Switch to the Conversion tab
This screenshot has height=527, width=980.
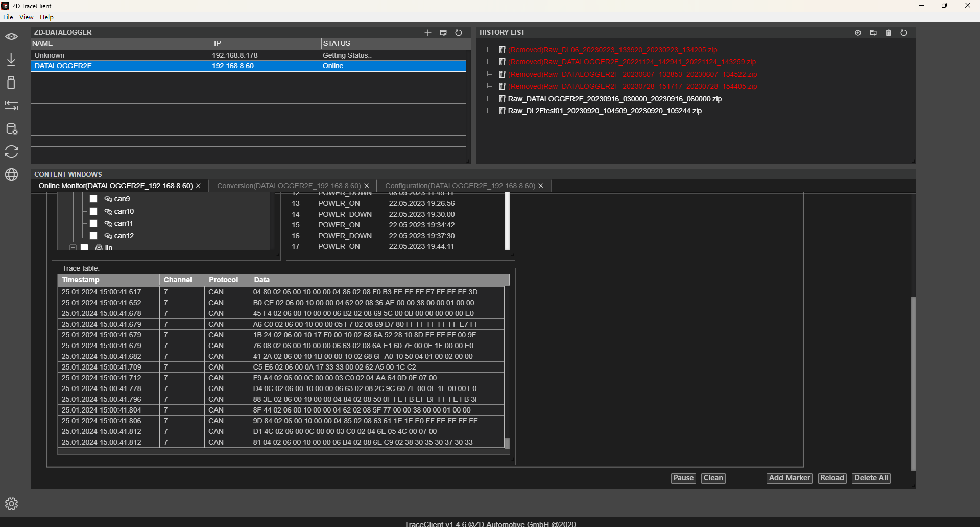(289, 186)
